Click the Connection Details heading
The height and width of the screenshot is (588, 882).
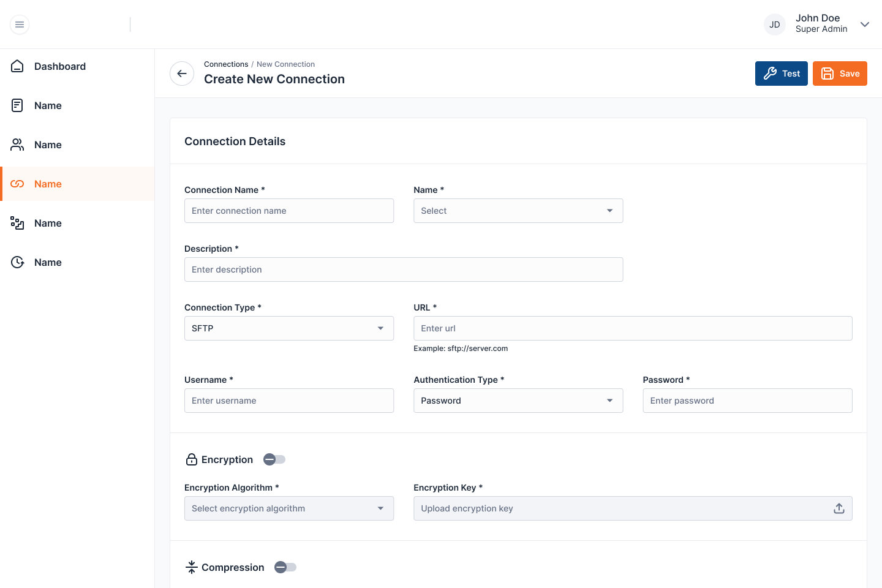[235, 141]
